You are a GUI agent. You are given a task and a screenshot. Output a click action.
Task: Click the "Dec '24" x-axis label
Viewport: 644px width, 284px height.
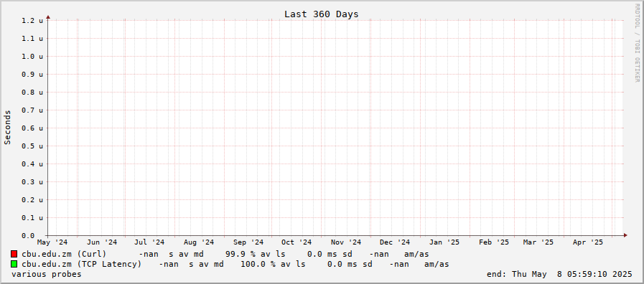coord(395,242)
